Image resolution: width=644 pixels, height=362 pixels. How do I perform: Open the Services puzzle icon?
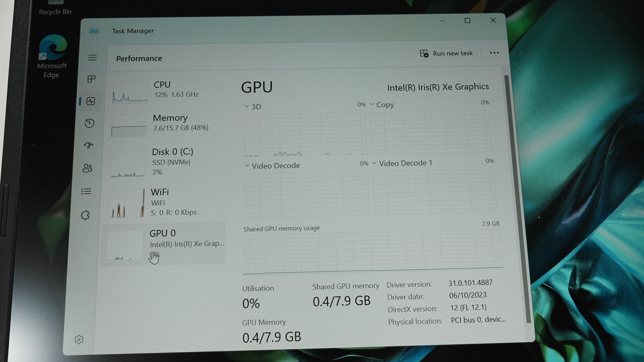(x=85, y=215)
